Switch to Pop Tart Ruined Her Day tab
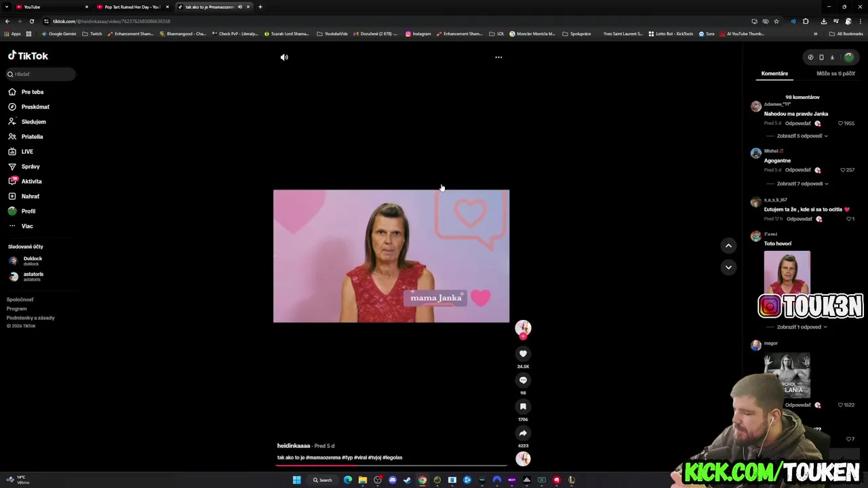Viewport: 868px width, 488px height. pos(132,7)
